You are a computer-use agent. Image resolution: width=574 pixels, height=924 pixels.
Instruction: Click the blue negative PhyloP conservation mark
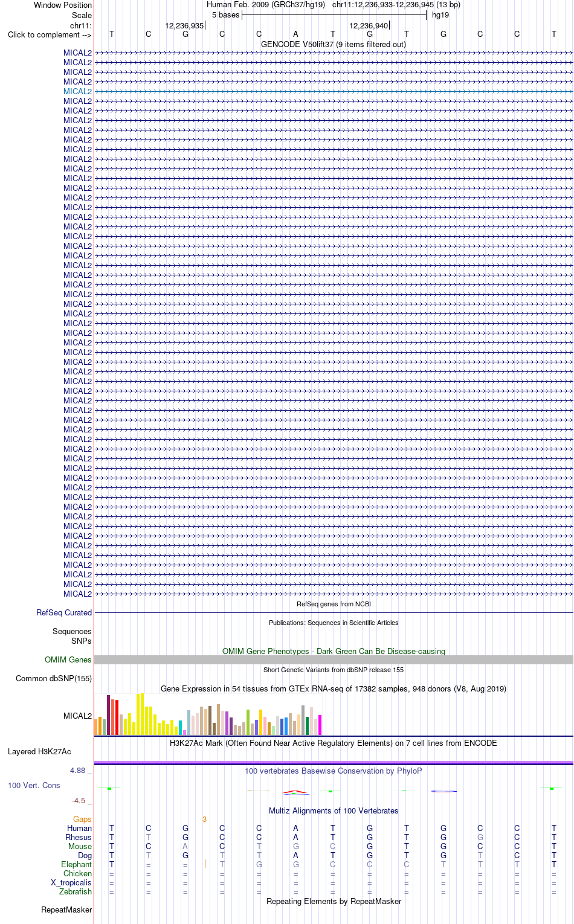[443, 791]
